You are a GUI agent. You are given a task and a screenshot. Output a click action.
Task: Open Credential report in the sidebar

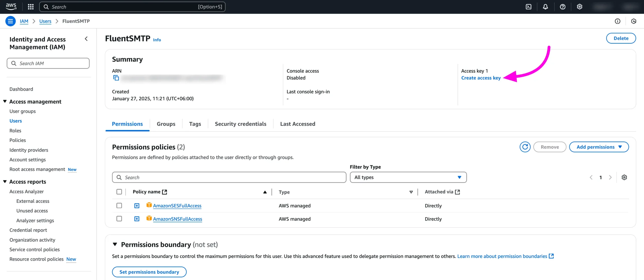point(28,230)
